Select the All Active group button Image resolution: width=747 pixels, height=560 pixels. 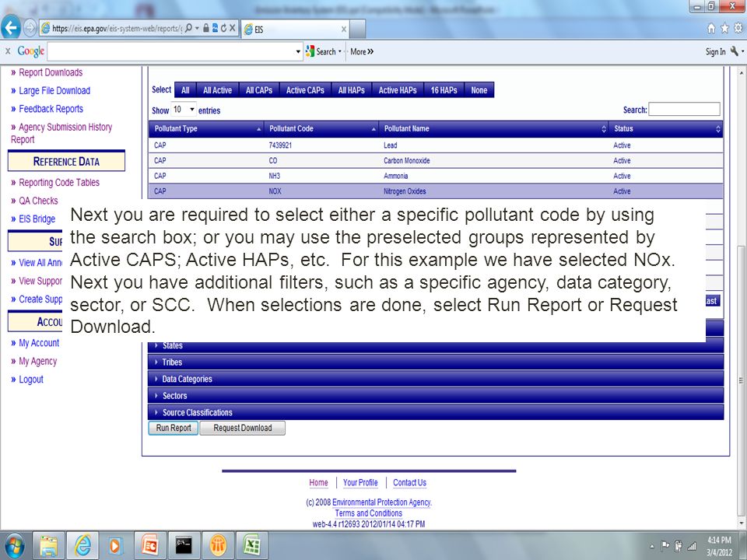(217, 90)
